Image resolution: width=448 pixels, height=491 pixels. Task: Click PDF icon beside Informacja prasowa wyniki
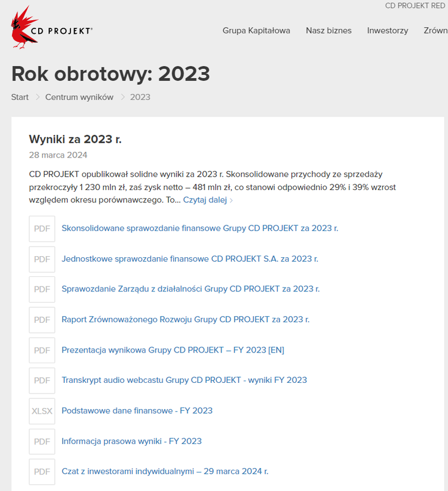point(42,442)
